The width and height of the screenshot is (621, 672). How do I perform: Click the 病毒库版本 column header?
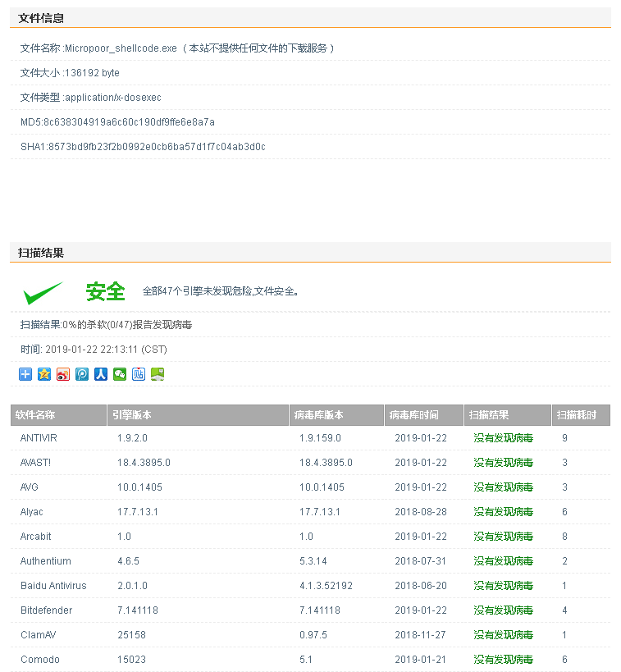pyautogui.click(x=336, y=415)
